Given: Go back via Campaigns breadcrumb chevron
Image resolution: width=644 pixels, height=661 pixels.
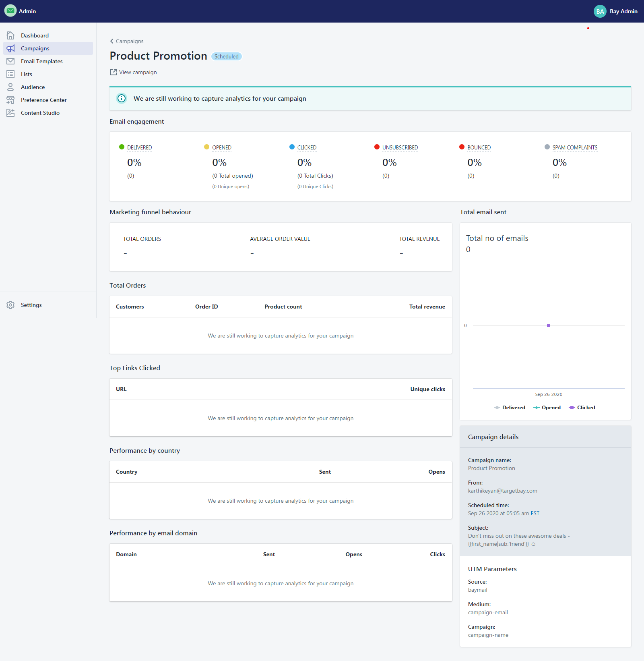Looking at the screenshot, I should (x=111, y=41).
